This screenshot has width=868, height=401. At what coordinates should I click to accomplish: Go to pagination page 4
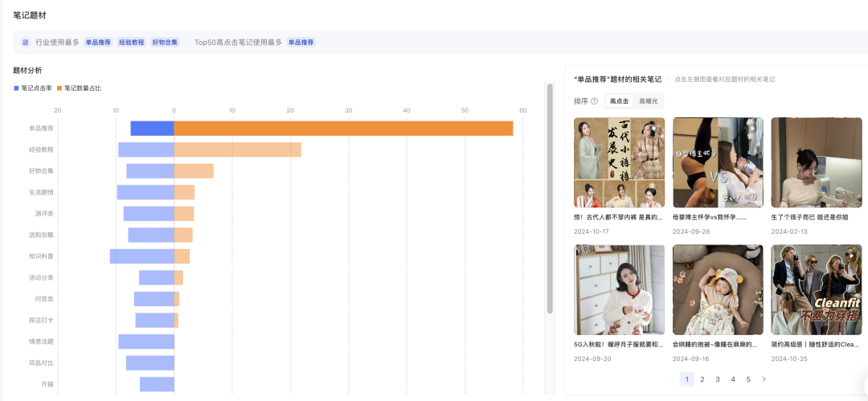coord(733,379)
